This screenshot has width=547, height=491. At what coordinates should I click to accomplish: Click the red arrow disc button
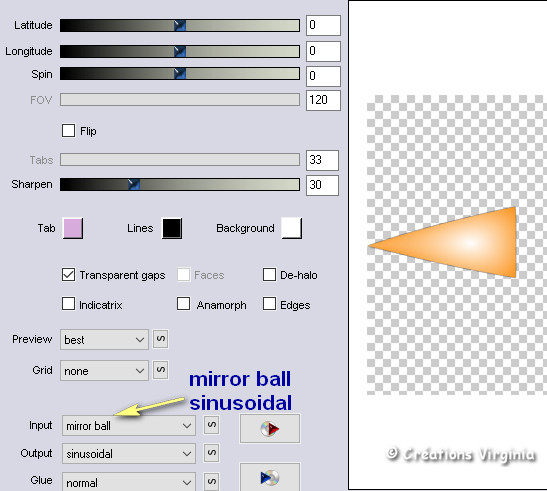270,429
